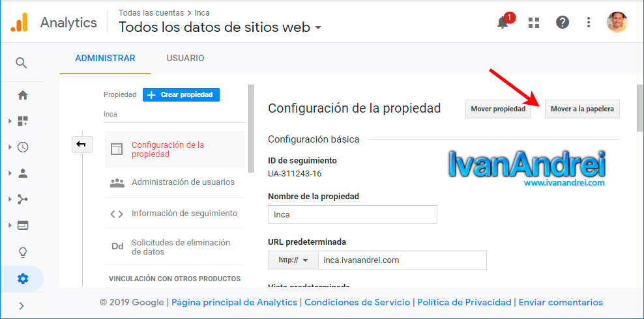Open Política de Privacidad link
644x319 pixels.
click(x=464, y=302)
